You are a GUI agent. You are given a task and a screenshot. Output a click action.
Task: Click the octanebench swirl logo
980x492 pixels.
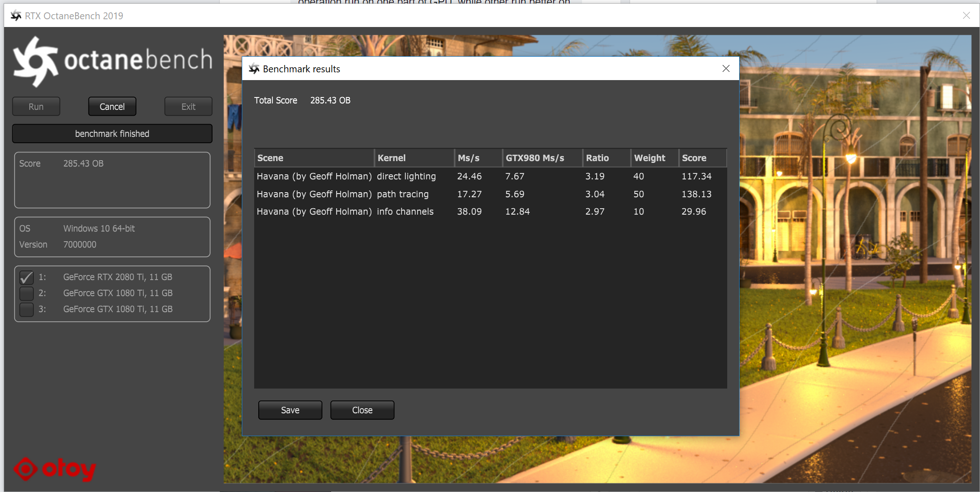36,61
